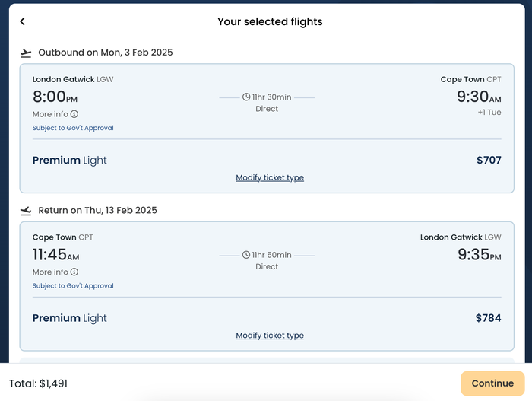Viewport: 532px width, 401px height.
Task: Click the clock icon near 11hr 50min
Action: point(246,255)
